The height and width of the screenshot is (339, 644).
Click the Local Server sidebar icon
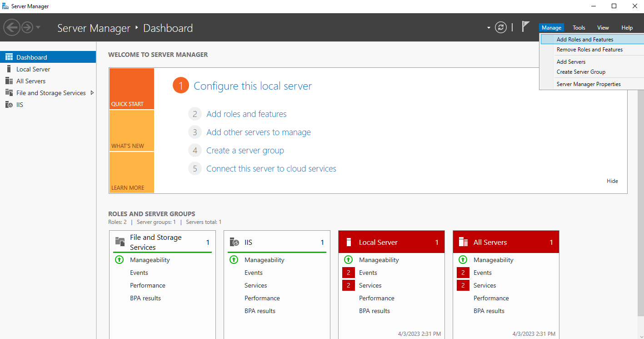pos(9,69)
